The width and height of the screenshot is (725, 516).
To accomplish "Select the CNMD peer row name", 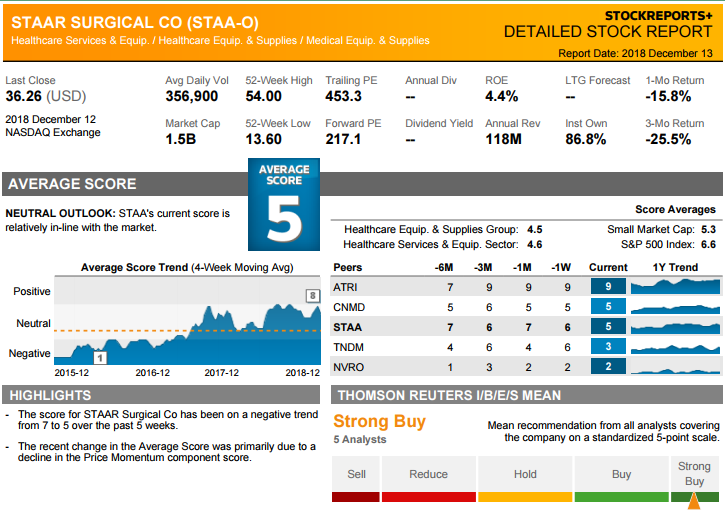I will pos(349,307).
